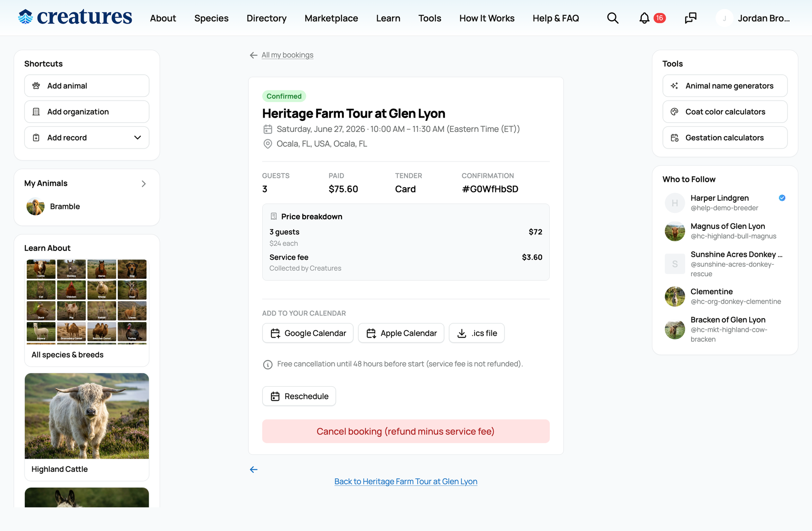
Task: Click the $3.60 service fee amount
Action: pos(532,257)
